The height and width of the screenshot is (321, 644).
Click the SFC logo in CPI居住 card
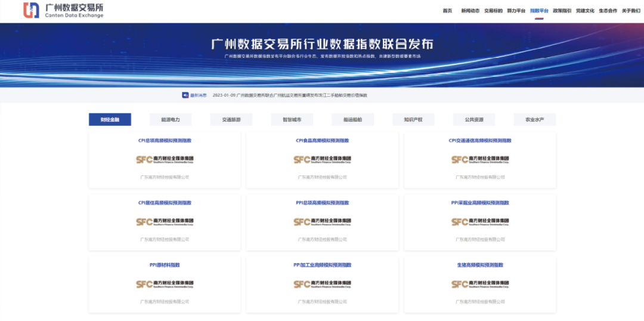point(165,222)
